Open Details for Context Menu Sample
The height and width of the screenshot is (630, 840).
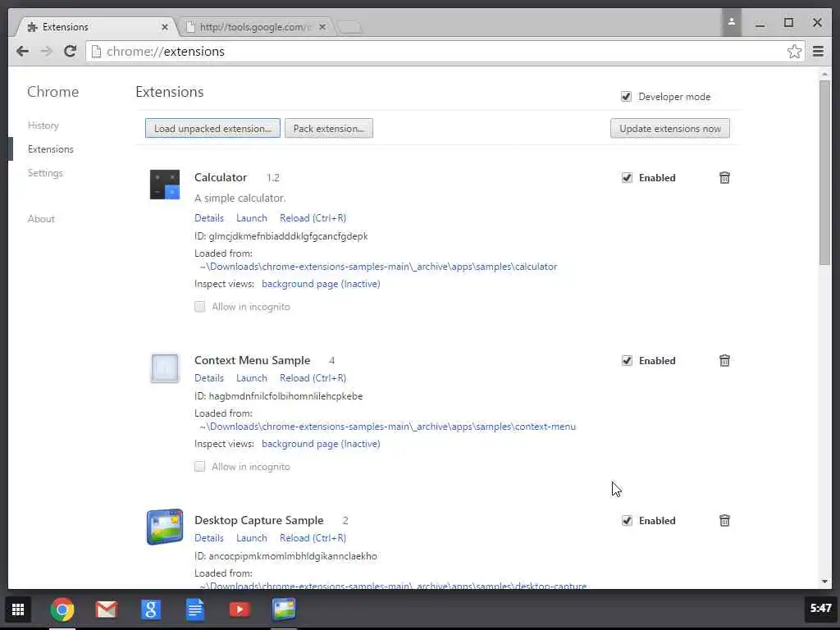pyautogui.click(x=209, y=377)
